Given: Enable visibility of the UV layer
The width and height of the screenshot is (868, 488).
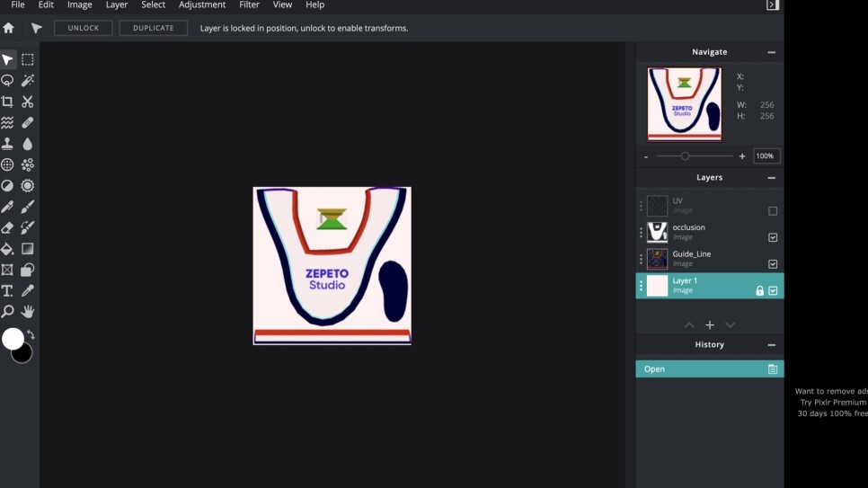Looking at the screenshot, I should (773, 211).
